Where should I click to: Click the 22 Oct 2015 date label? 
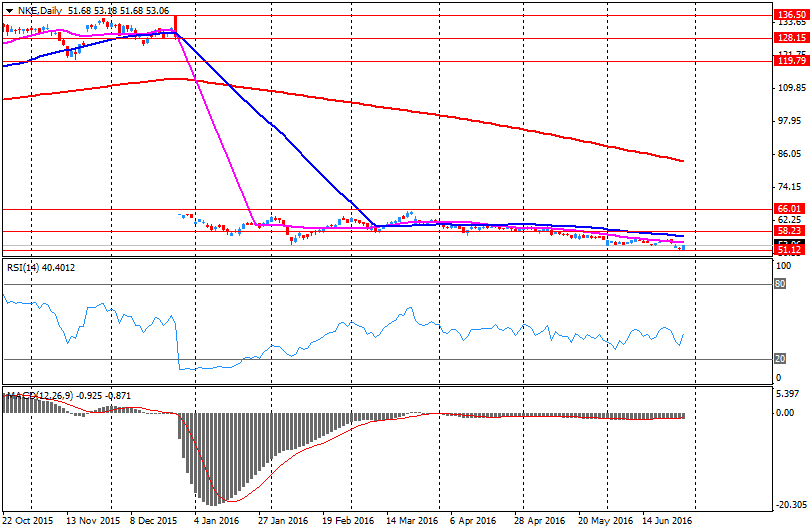27,520
